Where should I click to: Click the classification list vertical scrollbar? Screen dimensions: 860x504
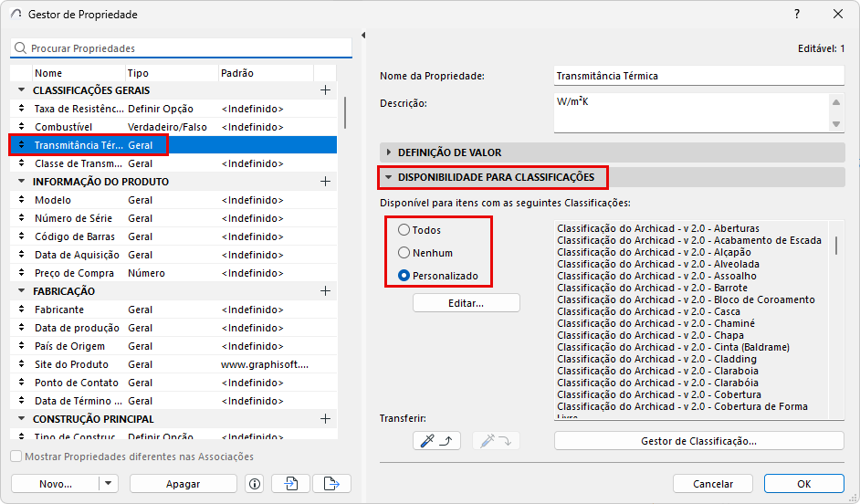coord(836,245)
